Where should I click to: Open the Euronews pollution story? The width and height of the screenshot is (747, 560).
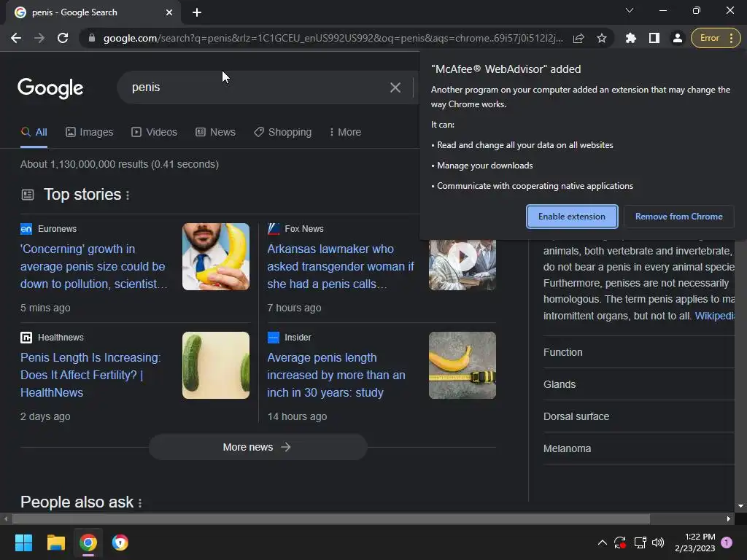tap(94, 267)
